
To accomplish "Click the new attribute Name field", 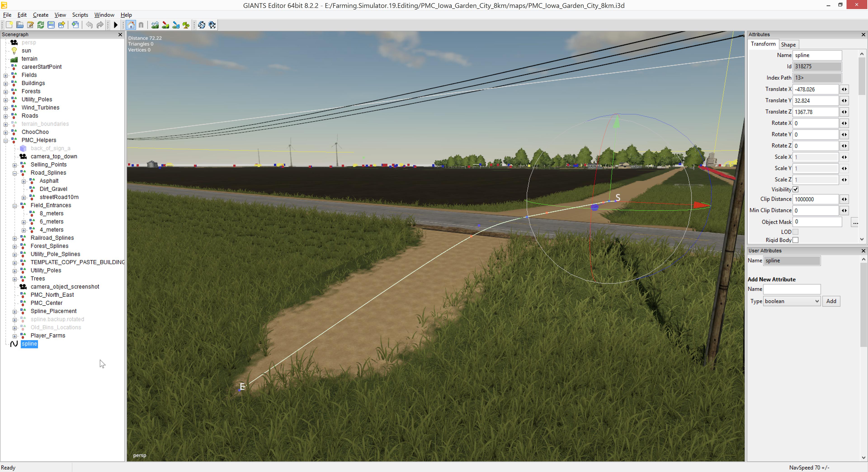I will [x=792, y=289].
